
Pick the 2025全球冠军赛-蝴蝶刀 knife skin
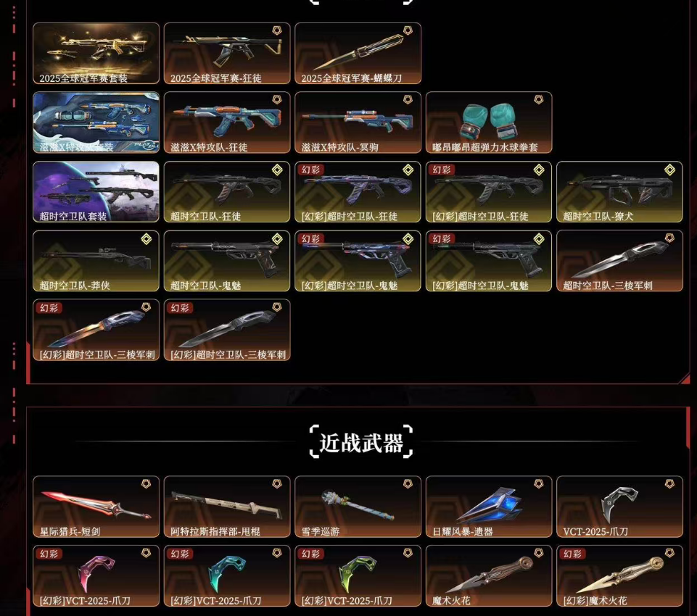(x=358, y=54)
